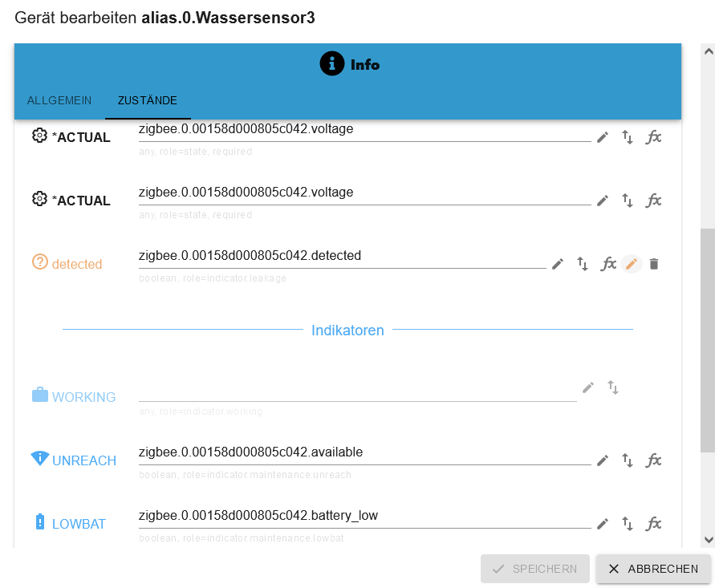
Task: Click the arrows icon in WORKING row
Action: click(x=613, y=388)
